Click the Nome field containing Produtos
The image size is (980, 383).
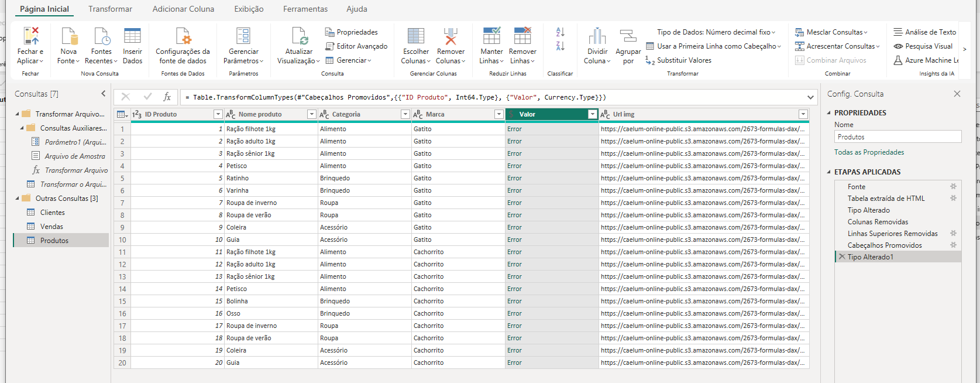tap(898, 136)
